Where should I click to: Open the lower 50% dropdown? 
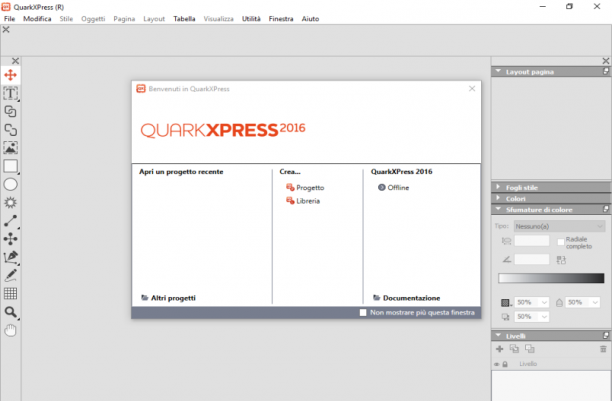point(532,317)
